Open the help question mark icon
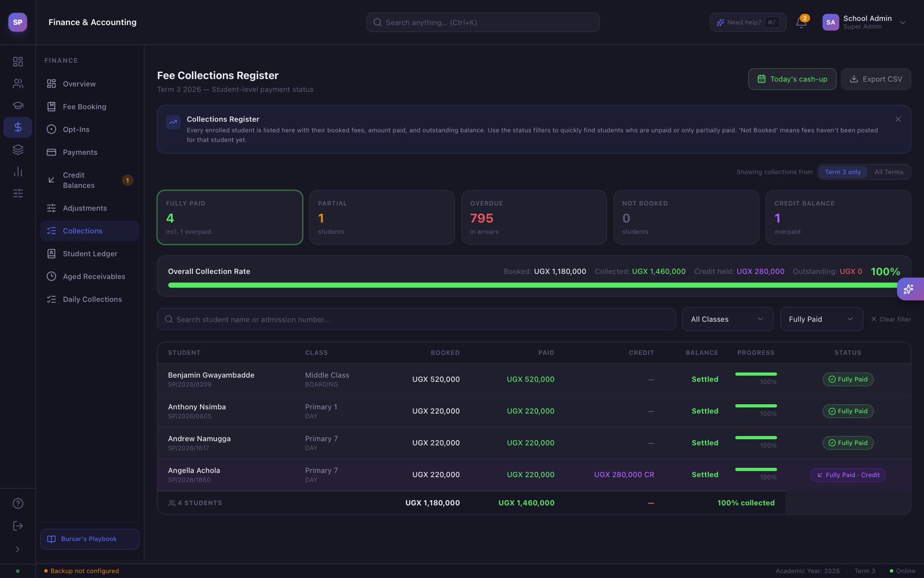This screenshot has height=578, width=924. click(x=18, y=504)
